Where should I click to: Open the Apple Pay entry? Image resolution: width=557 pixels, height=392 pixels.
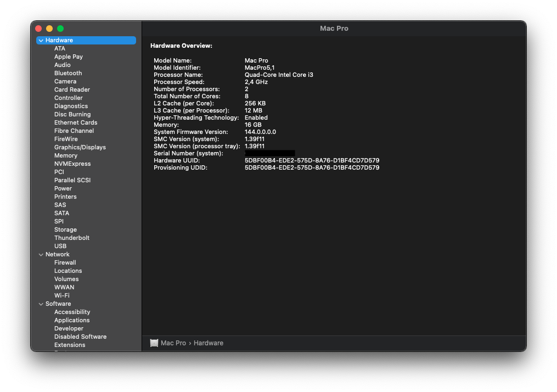(x=69, y=57)
